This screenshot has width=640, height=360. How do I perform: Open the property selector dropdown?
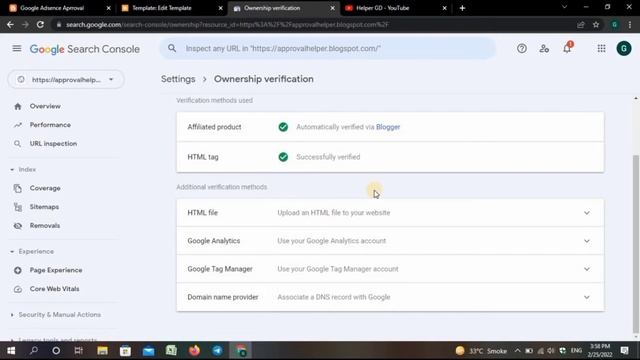[x=66, y=80]
